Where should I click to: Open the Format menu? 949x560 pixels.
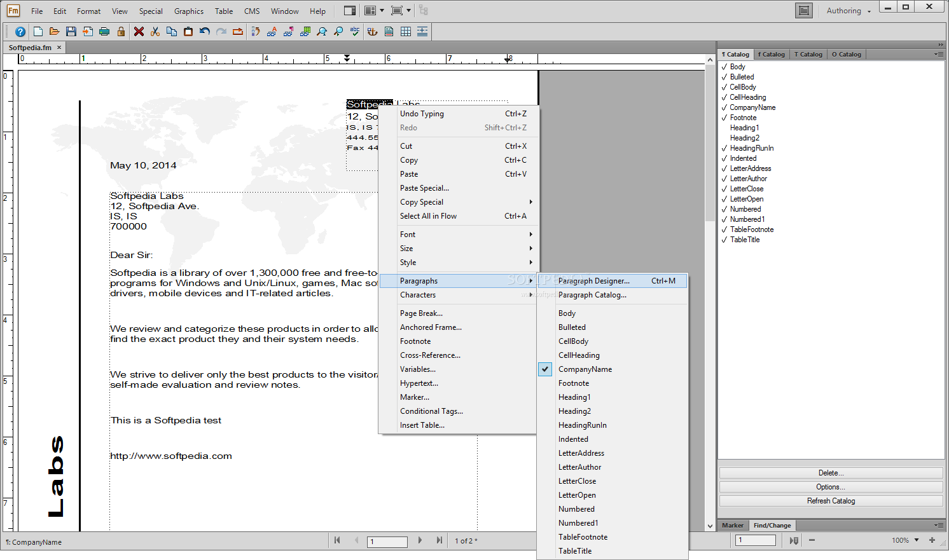click(x=88, y=11)
